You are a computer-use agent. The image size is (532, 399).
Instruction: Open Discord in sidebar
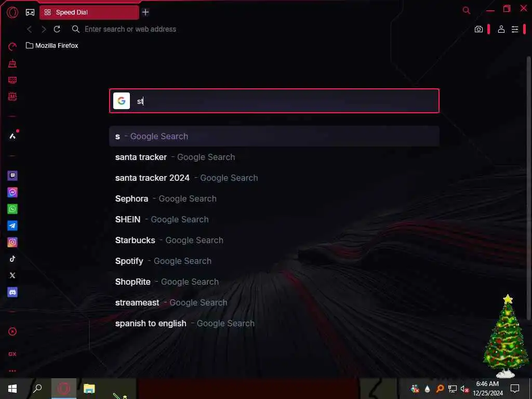coord(12,292)
